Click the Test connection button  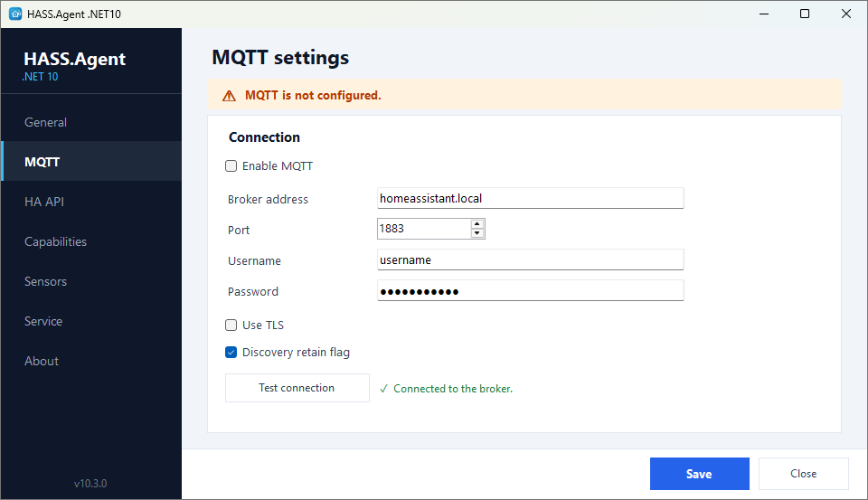(x=297, y=388)
